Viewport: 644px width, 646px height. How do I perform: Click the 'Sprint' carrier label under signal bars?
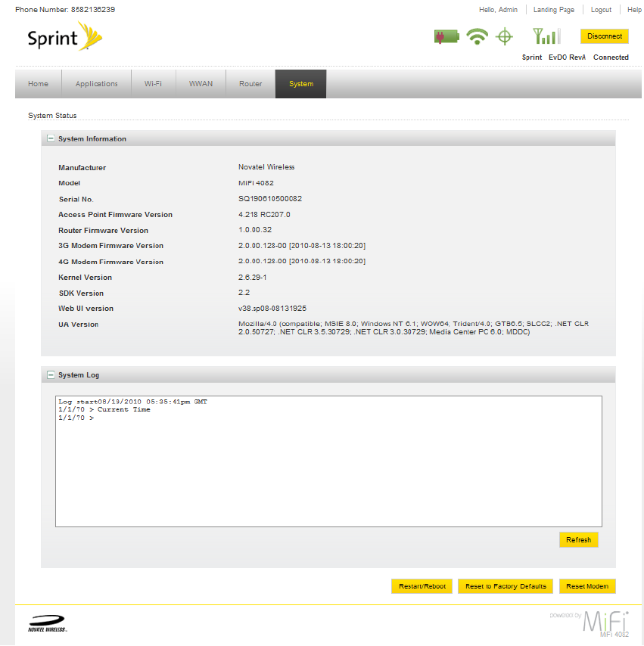(532, 57)
